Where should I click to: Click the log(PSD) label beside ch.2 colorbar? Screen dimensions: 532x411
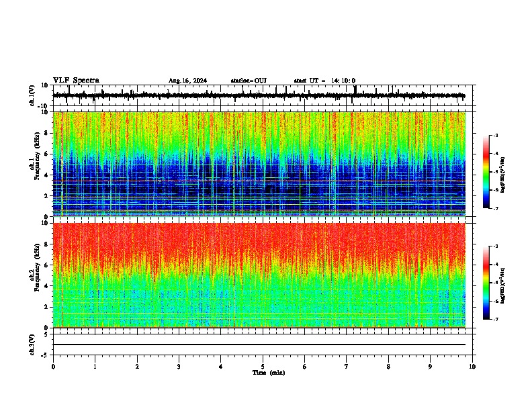coord(502,285)
